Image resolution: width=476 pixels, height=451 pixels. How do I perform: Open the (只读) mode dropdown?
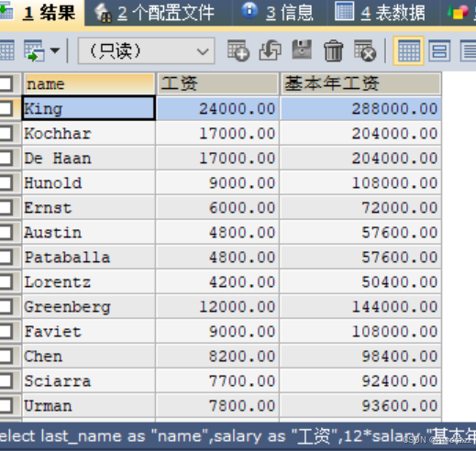coord(147,50)
